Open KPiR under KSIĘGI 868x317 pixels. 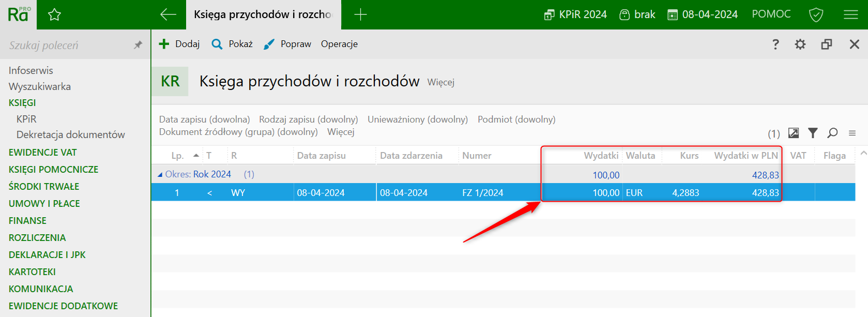click(26, 119)
